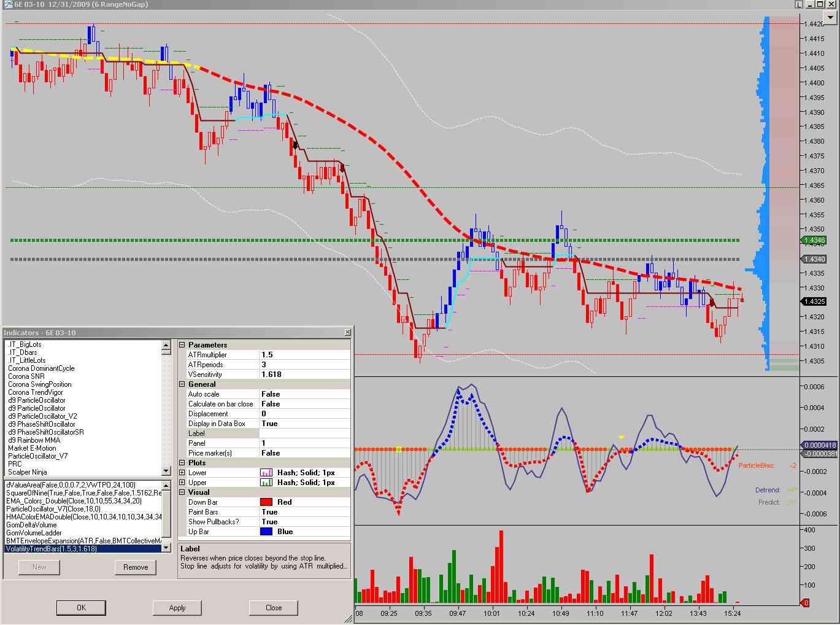This screenshot has width=840, height=625.
Task: Click the Auto scale False value
Action: point(304,394)
